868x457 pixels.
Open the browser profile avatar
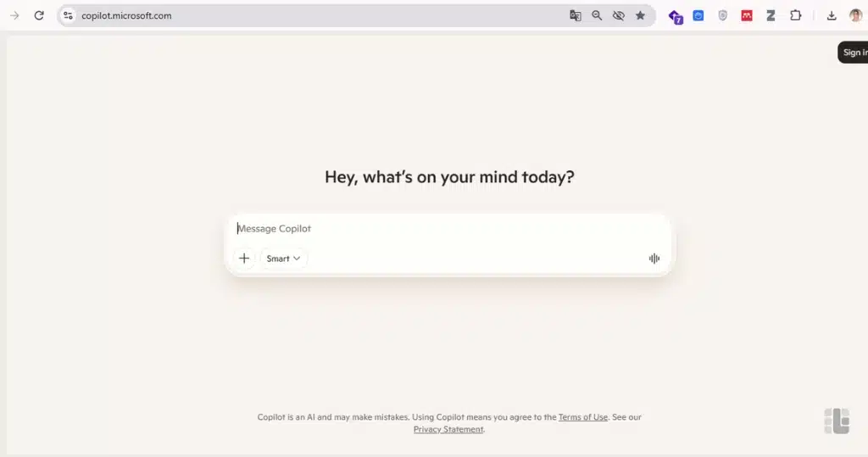point(855,15)
